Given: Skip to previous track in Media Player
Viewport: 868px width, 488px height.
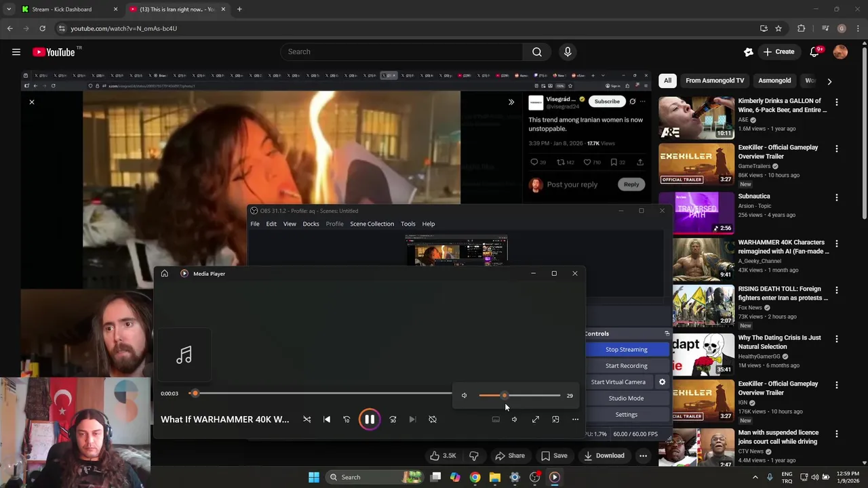Looking at the screenshot, I should point(327,420).
